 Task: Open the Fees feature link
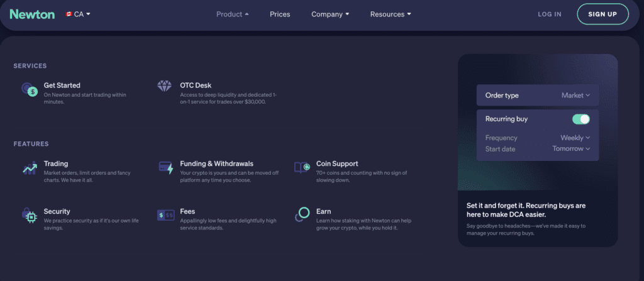coord(187,211)
